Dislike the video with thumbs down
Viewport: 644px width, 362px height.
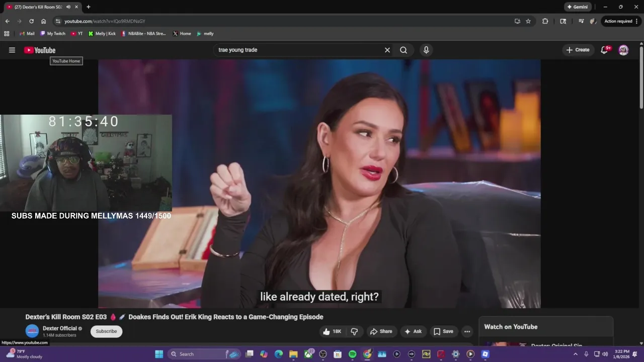tap(354, 331)
